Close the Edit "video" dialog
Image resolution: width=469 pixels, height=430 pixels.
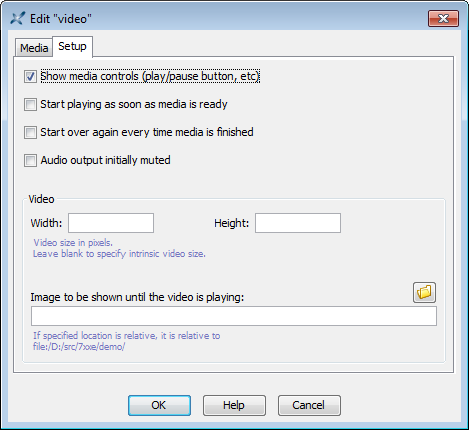click(443, 18)
